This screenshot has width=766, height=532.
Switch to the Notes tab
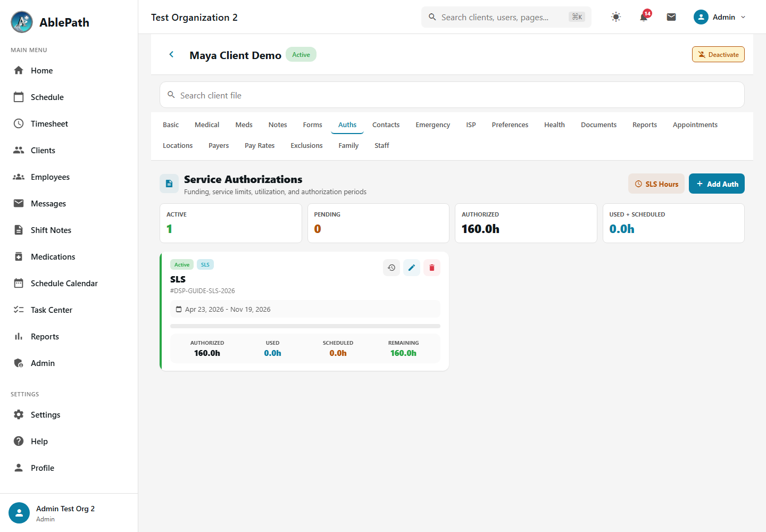[278, 125]
